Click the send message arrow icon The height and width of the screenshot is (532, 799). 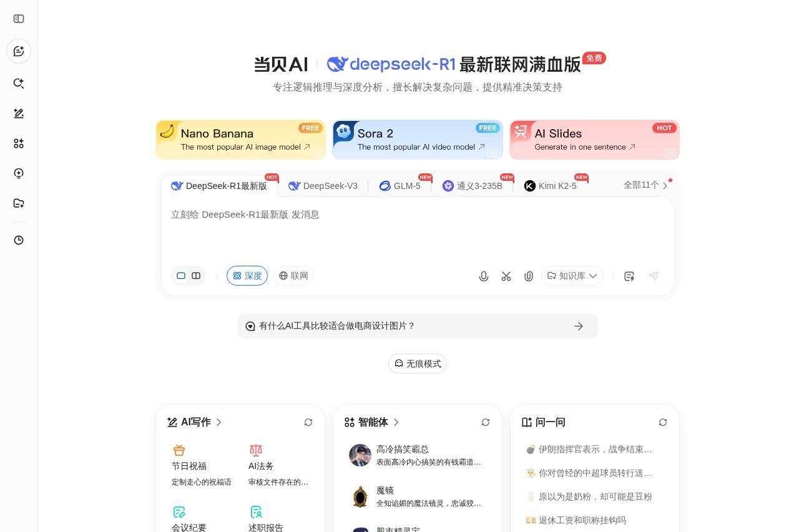pyautogui.click(x=654, y=276)
